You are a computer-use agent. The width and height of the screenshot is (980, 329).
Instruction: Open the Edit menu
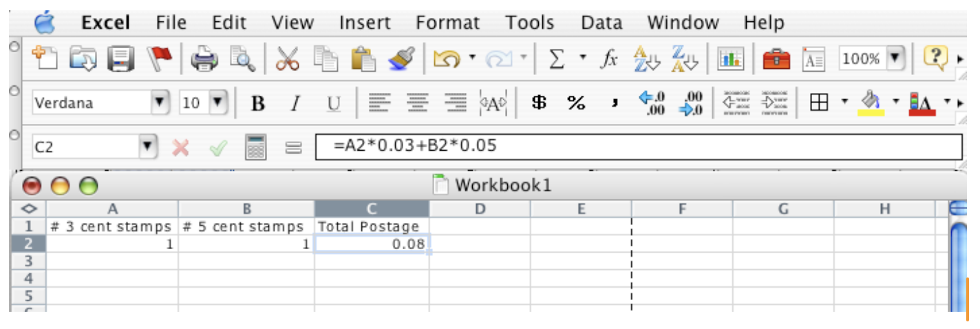[x=229, y=23]
